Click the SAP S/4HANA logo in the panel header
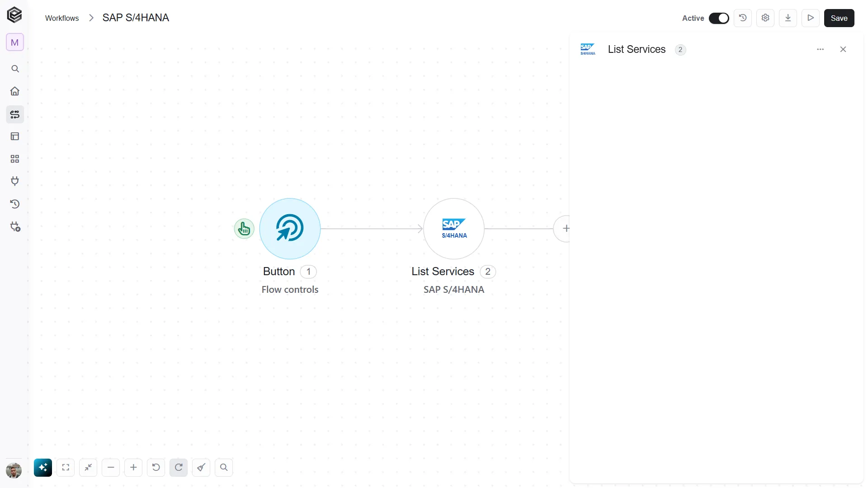Viewport: 868px width, 488px height. click(588, 49)
